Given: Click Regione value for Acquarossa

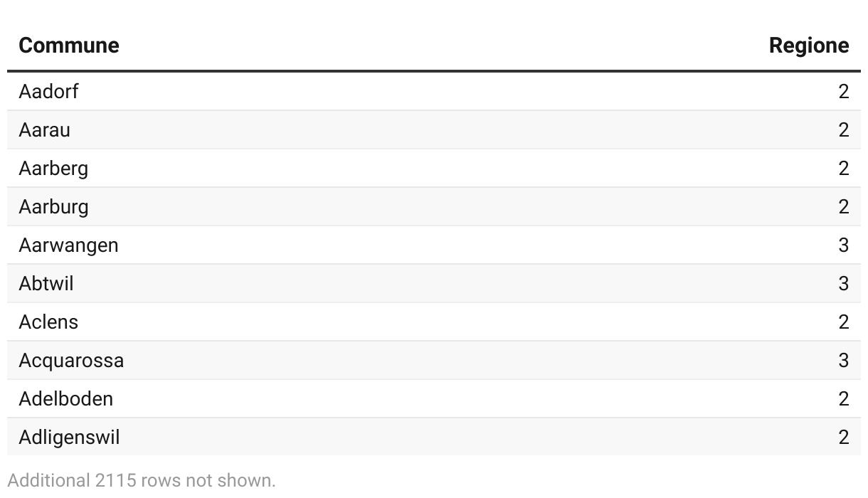Looking at the screenshot, I should 844,361.
